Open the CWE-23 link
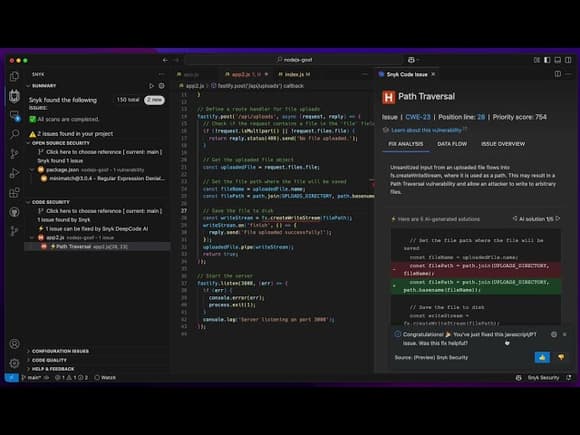580x435 pixels. 418,117
